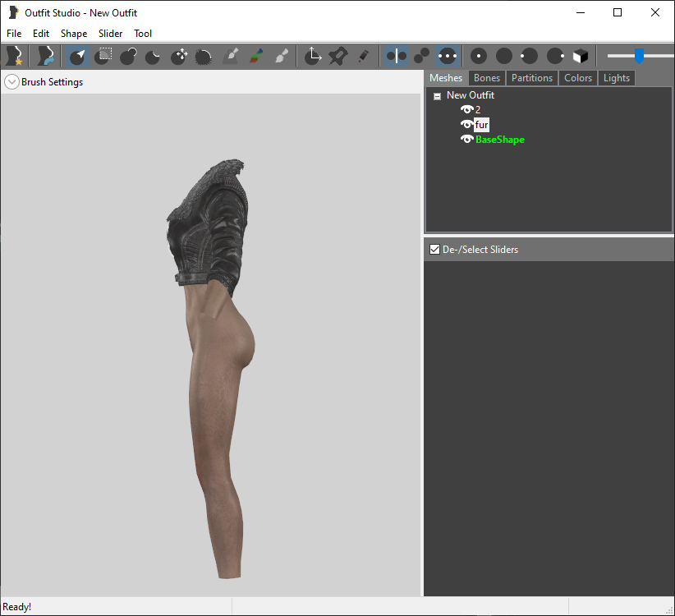
Task: Switch to the Partitions tab
Action: tap(532, 78)
